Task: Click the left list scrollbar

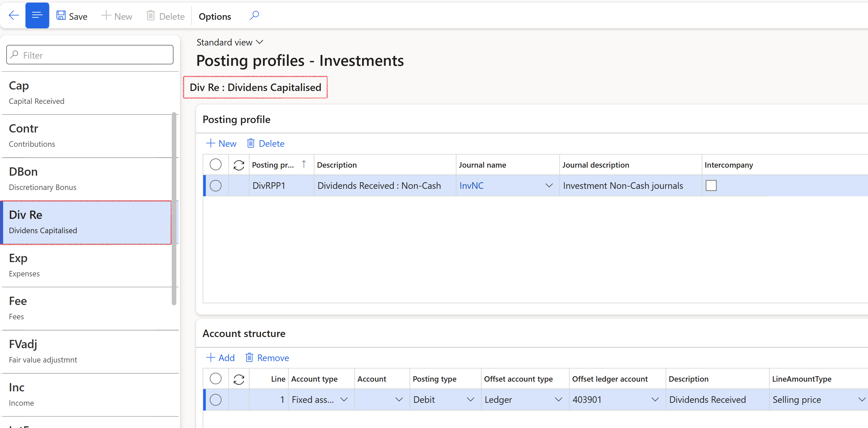Action: (x=174, y=209)
